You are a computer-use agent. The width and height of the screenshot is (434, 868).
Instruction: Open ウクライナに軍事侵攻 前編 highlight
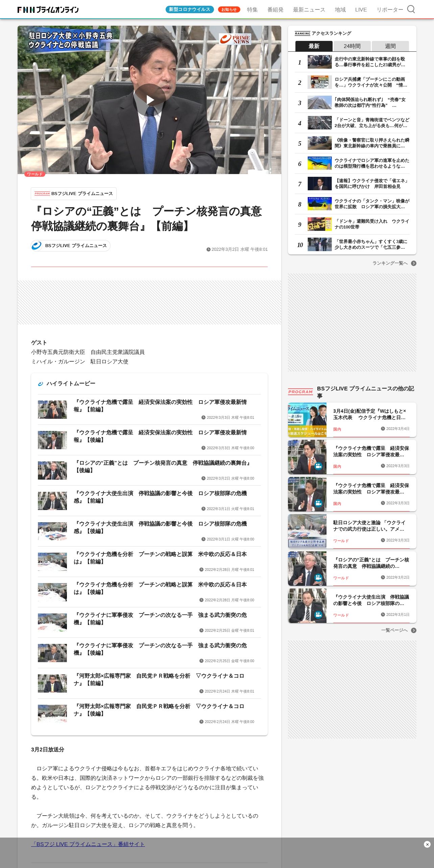click(149, 622)
